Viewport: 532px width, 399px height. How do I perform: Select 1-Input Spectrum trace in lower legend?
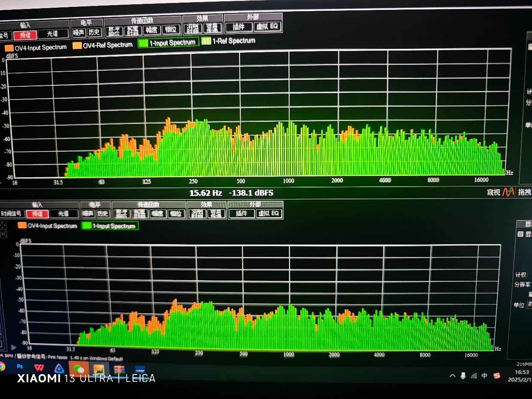(x=109, y=226)
